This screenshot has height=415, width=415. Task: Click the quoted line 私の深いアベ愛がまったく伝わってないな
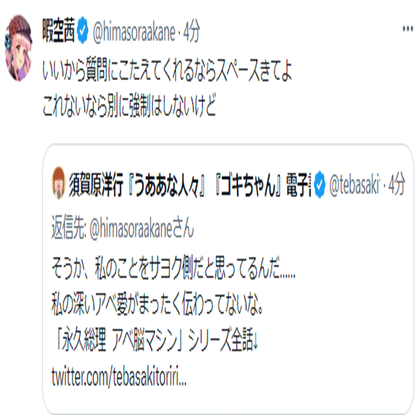pyautogui.click(x=157, y=305)
